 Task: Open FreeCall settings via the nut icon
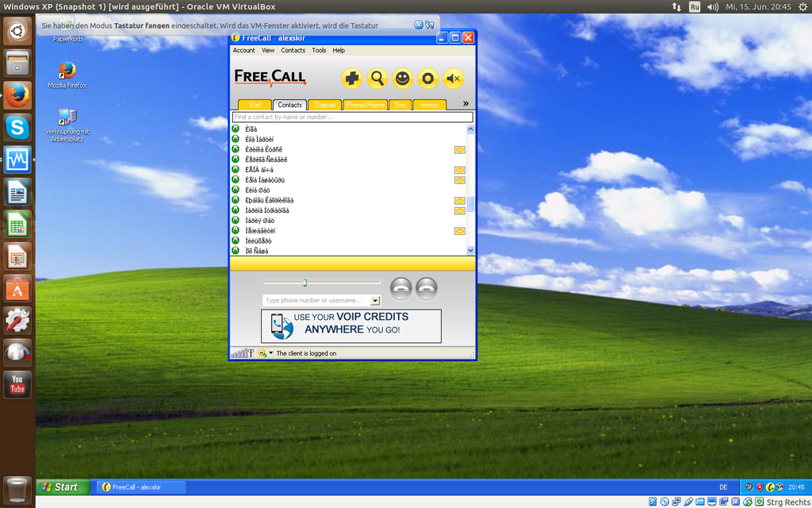point(427,79)
